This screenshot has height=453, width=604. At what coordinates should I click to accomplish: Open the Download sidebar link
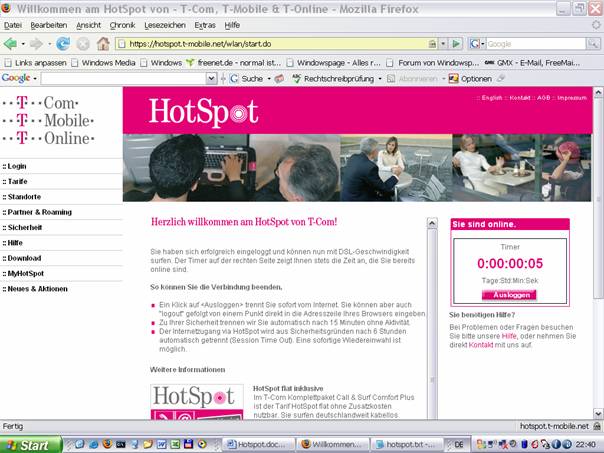22,258
